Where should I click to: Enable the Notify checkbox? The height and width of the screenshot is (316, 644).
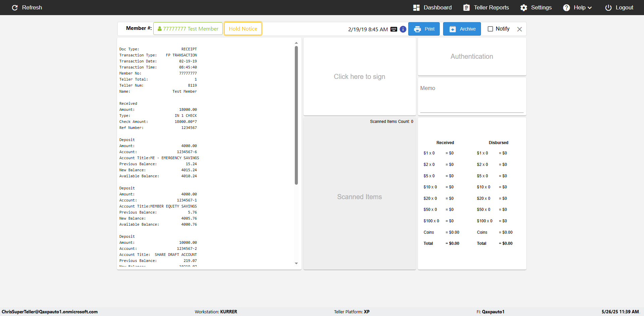(x=490, y=29)
